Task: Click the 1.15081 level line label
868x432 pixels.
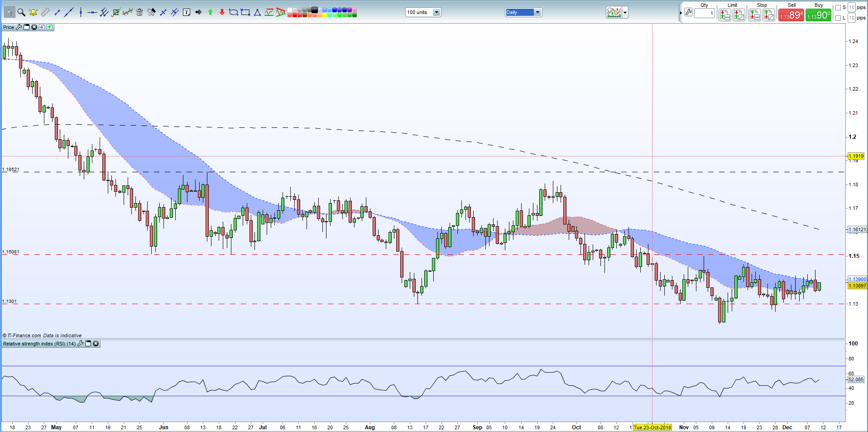Action: (x=10, y=252)
